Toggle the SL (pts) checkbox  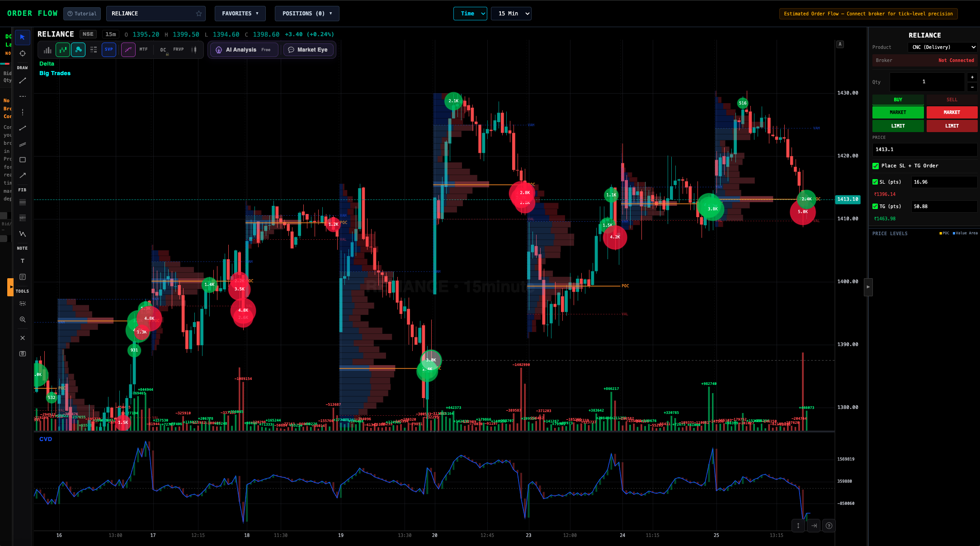pyautogui.click(x=875, y=182)
